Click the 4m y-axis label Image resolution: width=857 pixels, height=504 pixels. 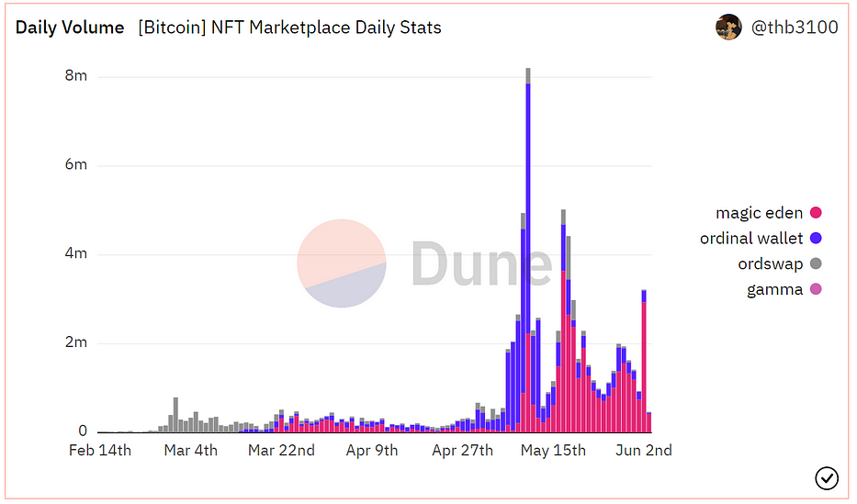tap(76, 254)
